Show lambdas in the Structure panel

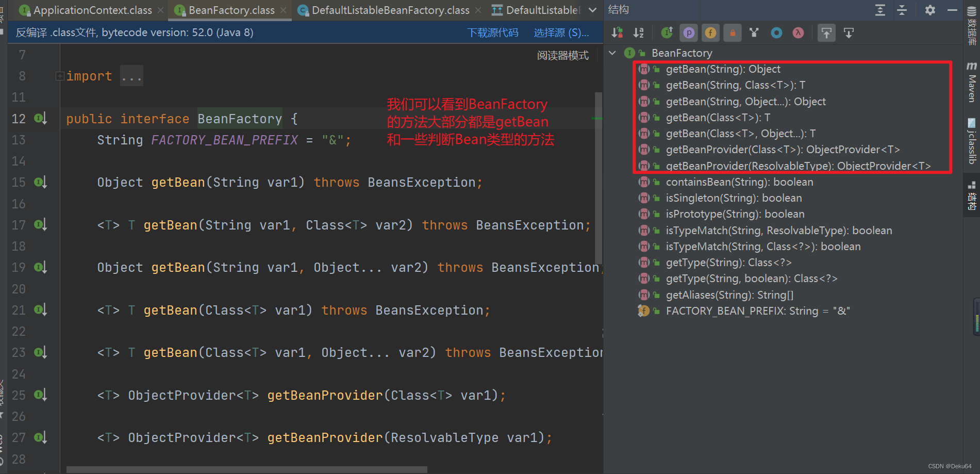798,32
